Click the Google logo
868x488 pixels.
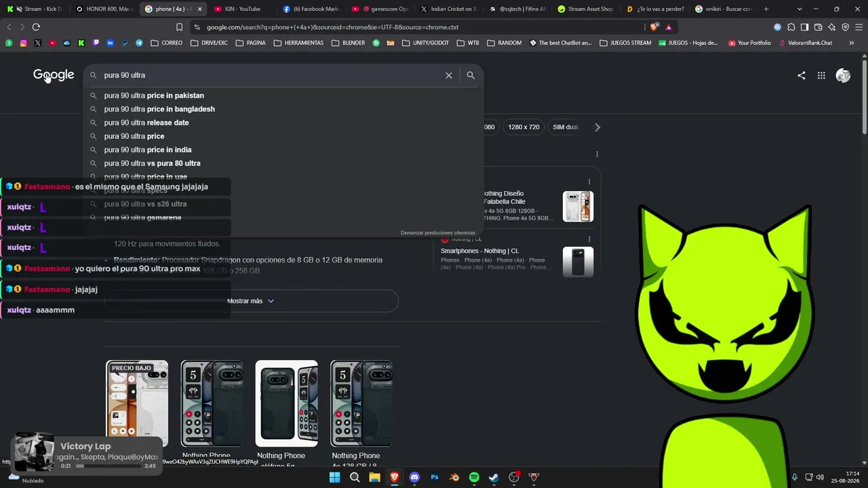[54, 75]
